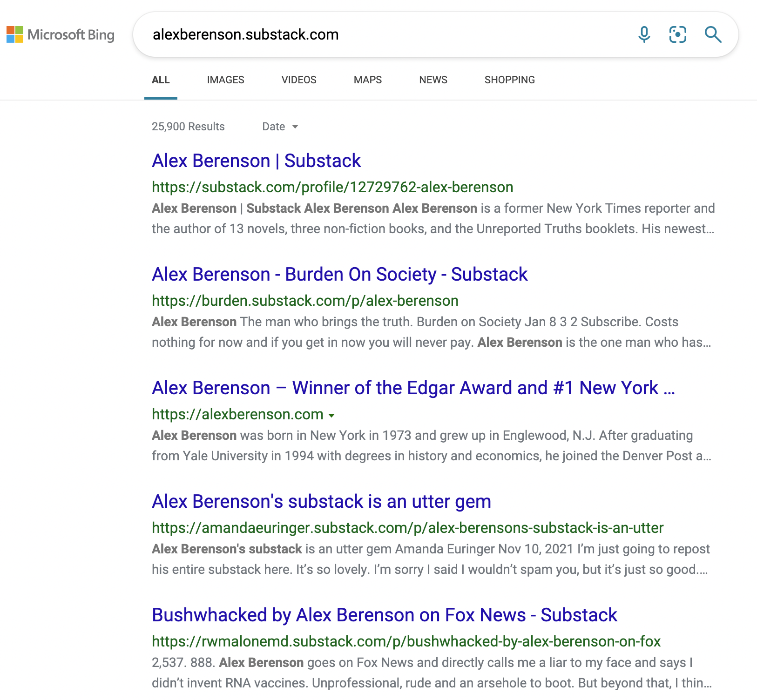Click the magnifying glass search button
Screen dimensions: 757x700
tap(713, 34)
